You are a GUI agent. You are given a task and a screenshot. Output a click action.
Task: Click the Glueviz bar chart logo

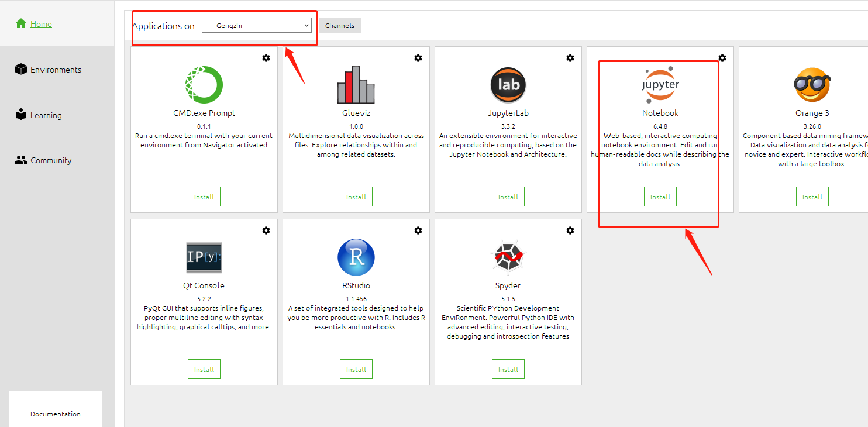pyautogui.click(x=356, y=85)
